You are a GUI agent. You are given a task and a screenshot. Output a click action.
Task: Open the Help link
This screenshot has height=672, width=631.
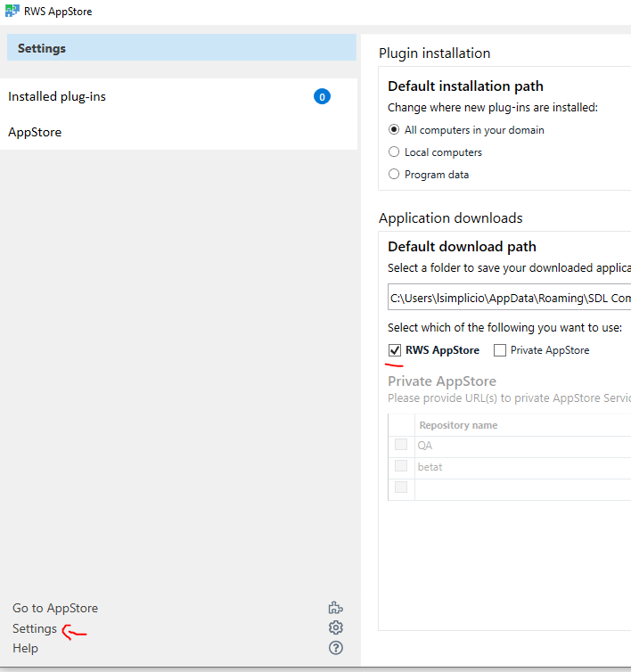[25, 648]
